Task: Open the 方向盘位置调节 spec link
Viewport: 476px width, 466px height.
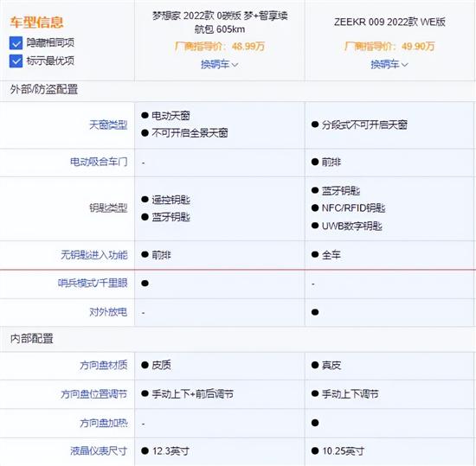Action: click(x=93, y=394)
